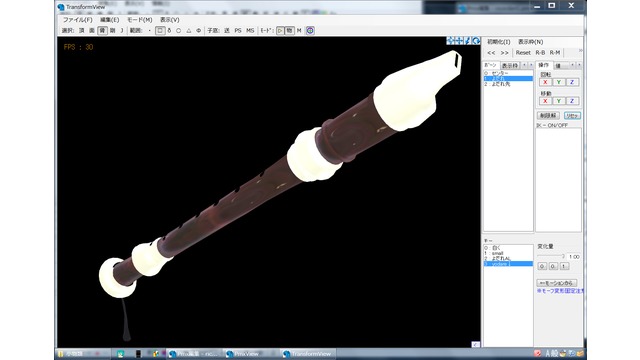
Task: Click the viewport rotate icon at top-right
Action: (x=476, y=40)
